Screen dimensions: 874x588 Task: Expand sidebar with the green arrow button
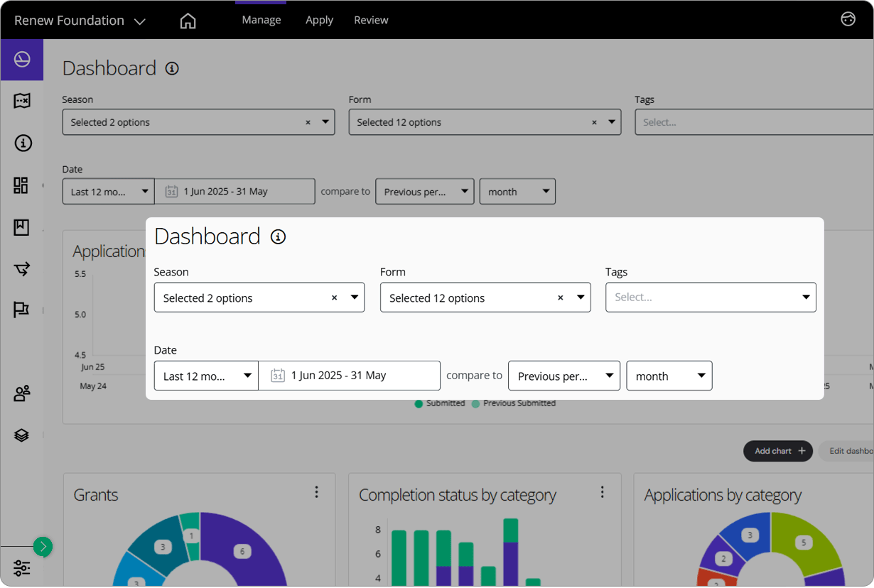click(x=43, y=546)
